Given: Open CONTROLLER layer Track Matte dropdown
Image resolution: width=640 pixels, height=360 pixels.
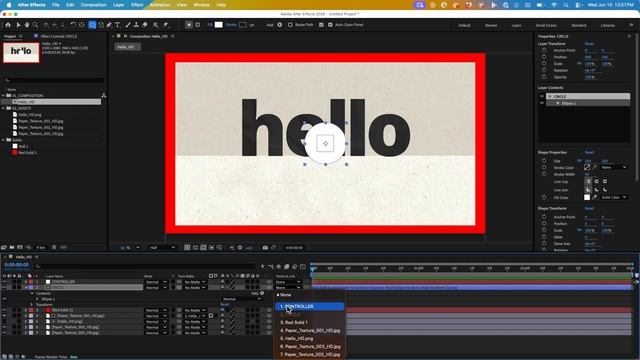Looking at the screenshot, I should pyautogui.click(x=195, y=282).
